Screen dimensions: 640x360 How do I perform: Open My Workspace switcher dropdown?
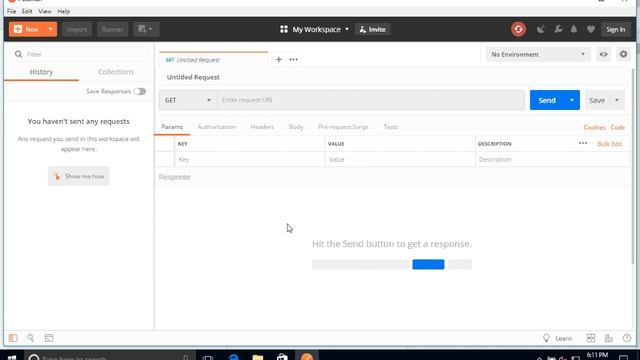coord(320,29)
